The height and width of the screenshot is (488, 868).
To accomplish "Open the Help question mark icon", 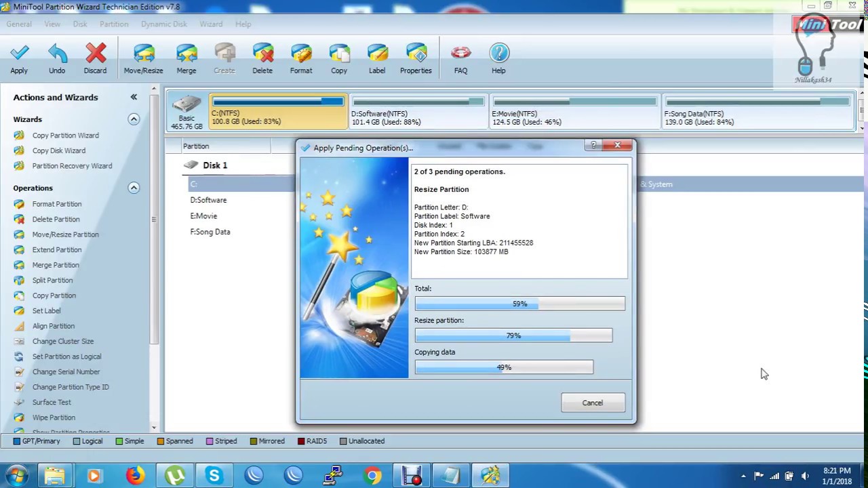I will point(498,54).
